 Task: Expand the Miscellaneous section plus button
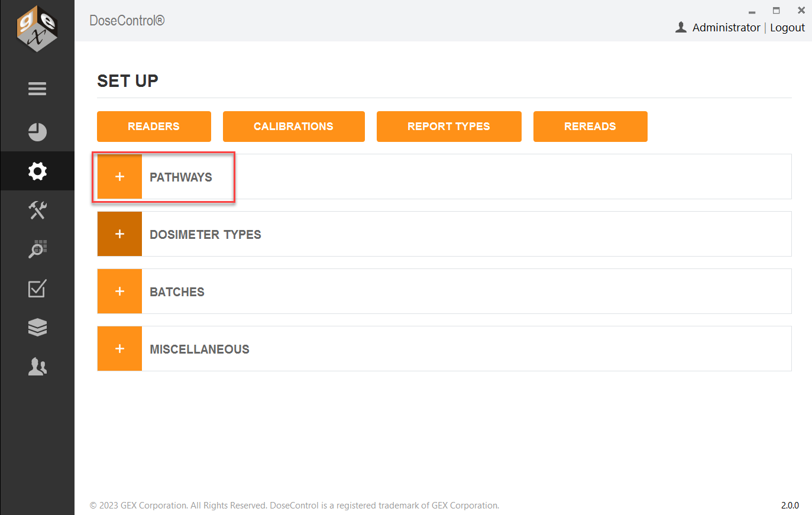(x=119, y=349)
